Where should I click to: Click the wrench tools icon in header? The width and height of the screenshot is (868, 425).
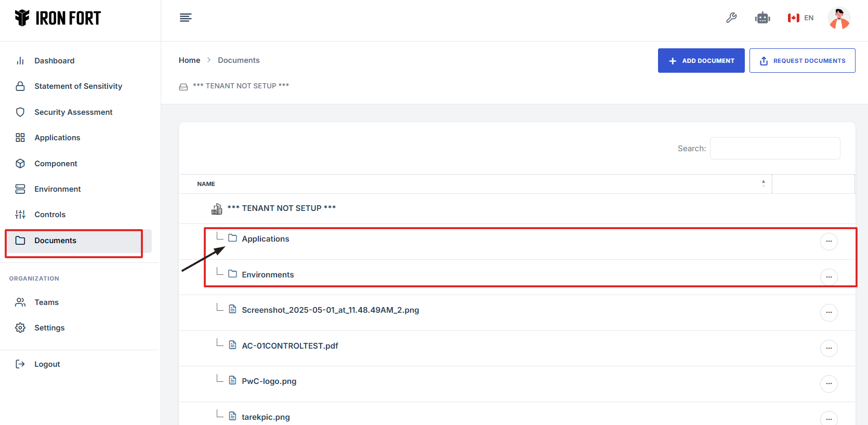coord(731,18)
